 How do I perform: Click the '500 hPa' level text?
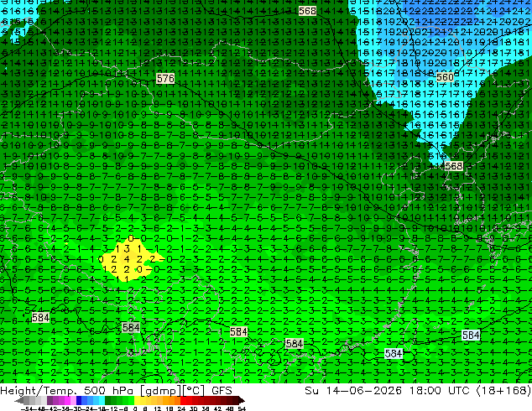coord(109,391)
